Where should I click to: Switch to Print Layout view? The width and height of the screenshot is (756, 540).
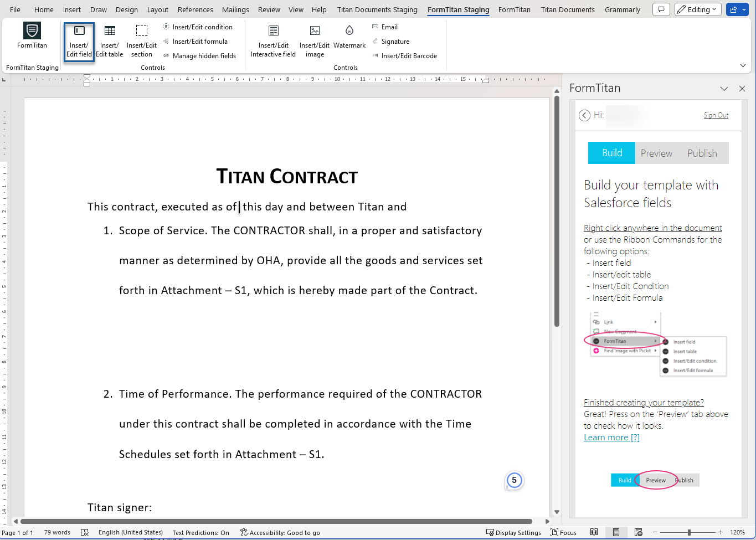click(616, 533)
